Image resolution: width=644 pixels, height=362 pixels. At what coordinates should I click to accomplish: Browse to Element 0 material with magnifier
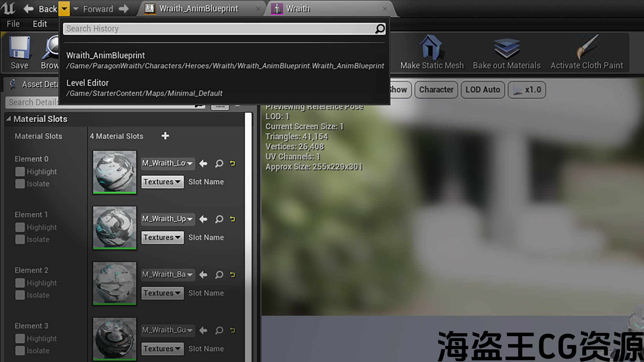219,164
